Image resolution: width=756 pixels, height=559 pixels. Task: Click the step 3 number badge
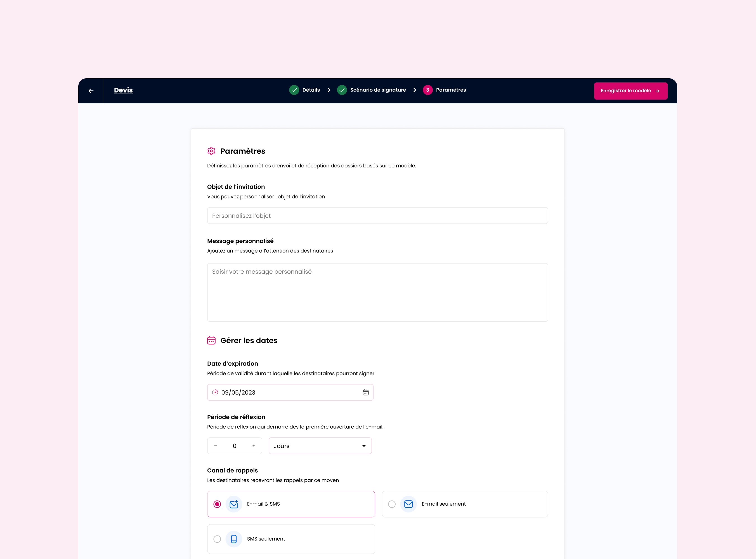coord(428,90)
